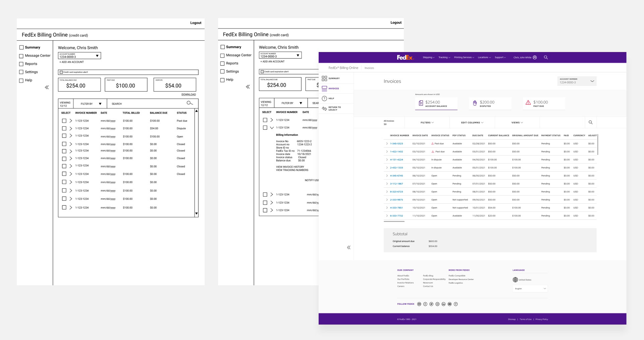
Task: Open invoice link 1-345-5323
Action: coord(396,144)
